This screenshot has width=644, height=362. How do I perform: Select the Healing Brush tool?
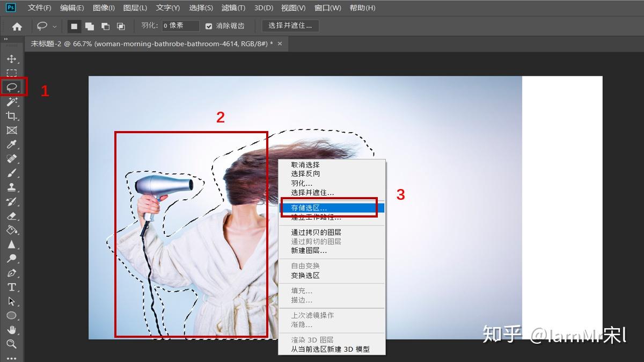[x=12, y=158]
